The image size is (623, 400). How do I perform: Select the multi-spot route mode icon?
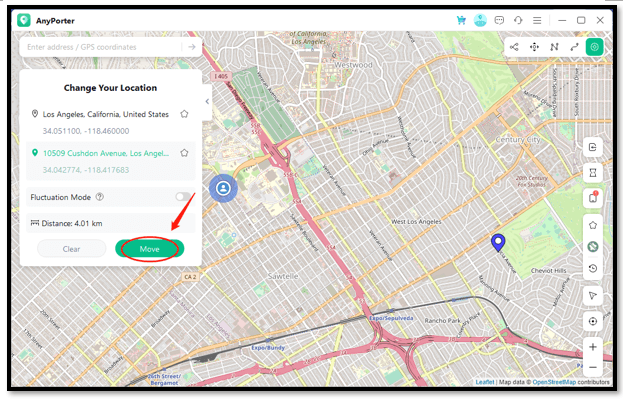554,47
